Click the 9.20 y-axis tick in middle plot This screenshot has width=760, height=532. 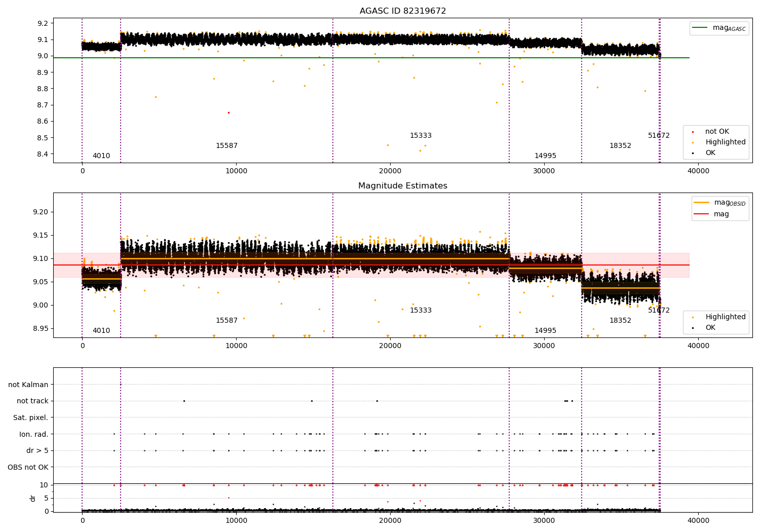coord(41,212)
